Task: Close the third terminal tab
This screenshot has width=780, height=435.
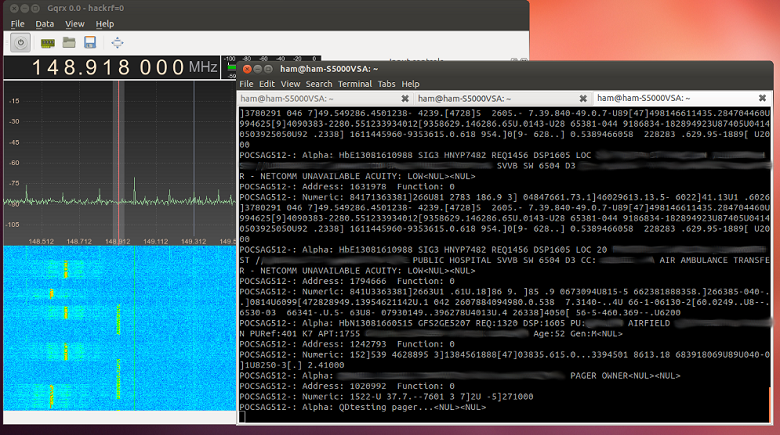Action: [x=762, y=99]
